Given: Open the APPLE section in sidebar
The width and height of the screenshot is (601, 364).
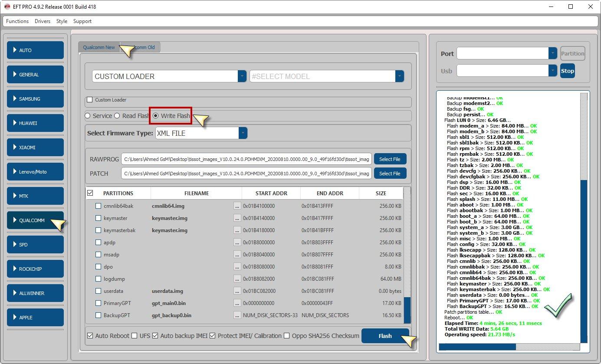Looking at the screenshot, I should coord(35,317).
